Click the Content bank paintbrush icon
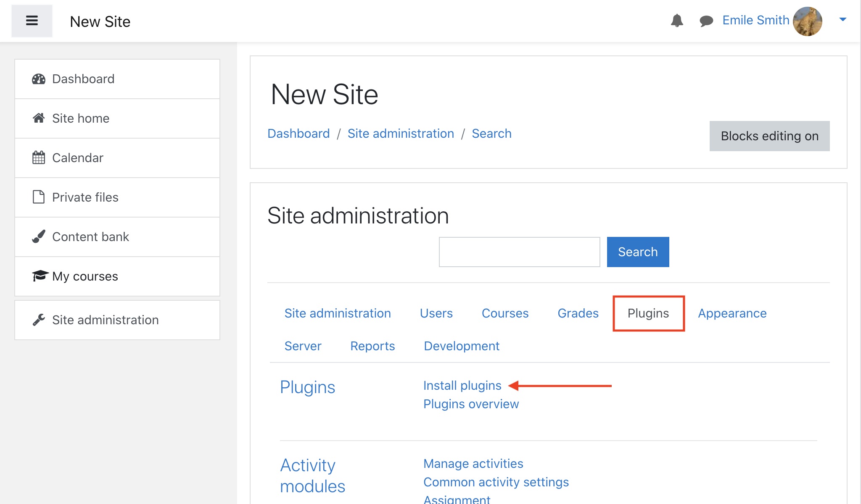This screenshot has width=861, height=504. [x=39, y=237]
